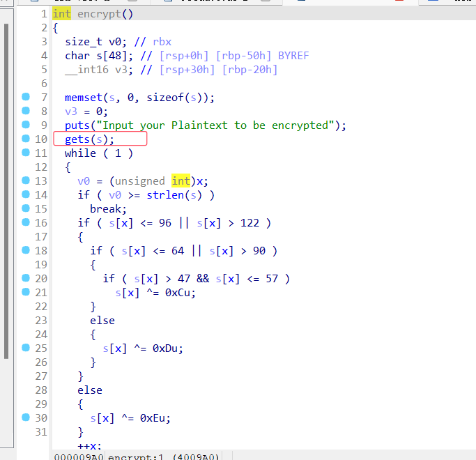Select the 0xEu constant on line 30
The width and height of the screenshot is (476, 460).
click(155, 418)
